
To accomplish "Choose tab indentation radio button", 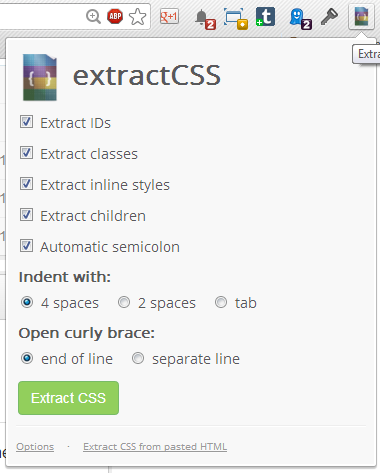I will 221,302.
